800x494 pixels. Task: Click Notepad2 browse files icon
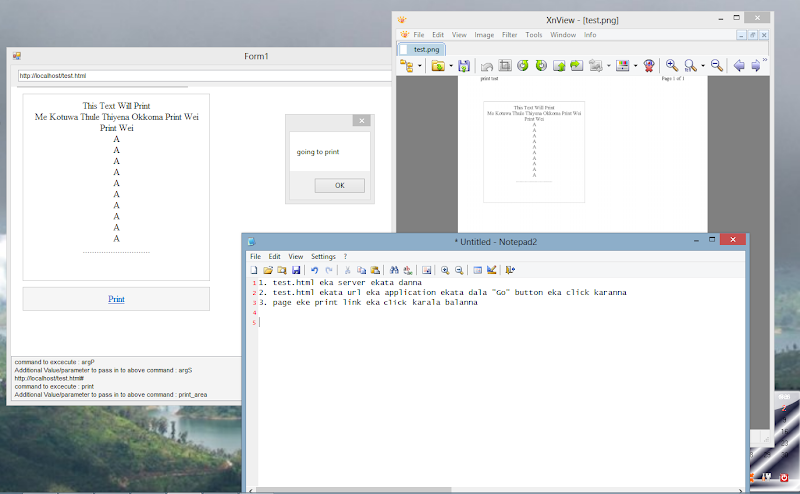tap(282, 270)
